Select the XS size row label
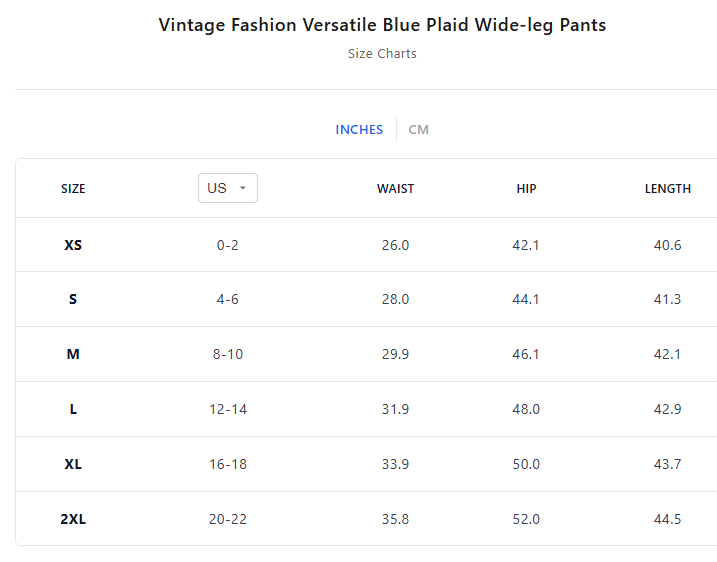Viewport: 717px width, 562px height. [73, 245]
